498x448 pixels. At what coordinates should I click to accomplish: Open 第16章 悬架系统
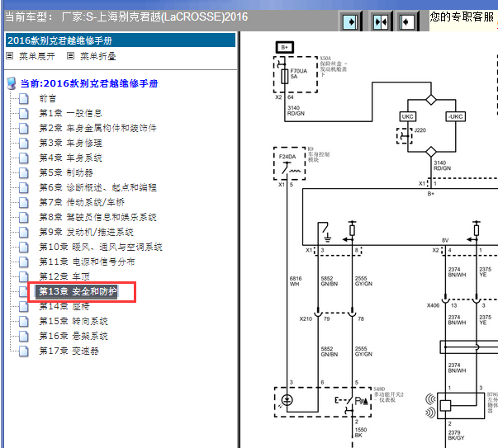74,336
